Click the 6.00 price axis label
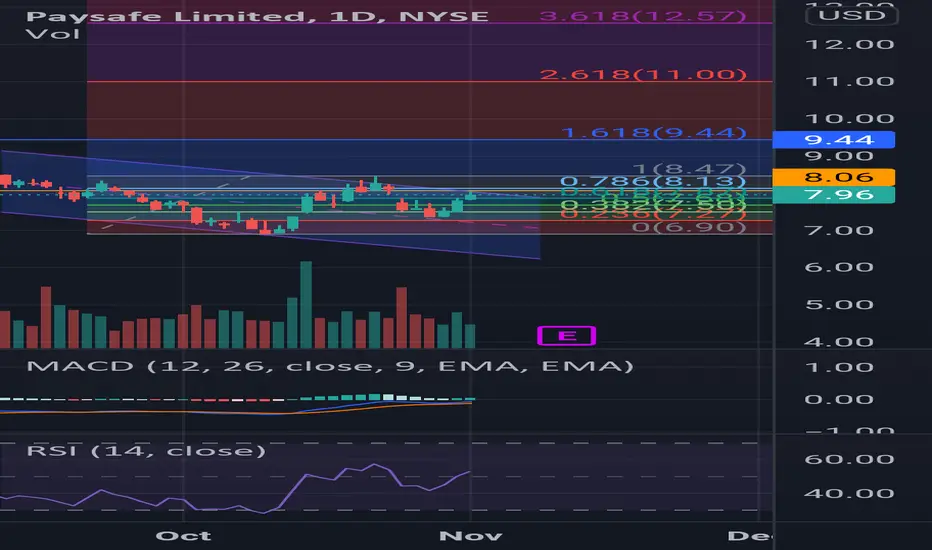 (839, 267)
